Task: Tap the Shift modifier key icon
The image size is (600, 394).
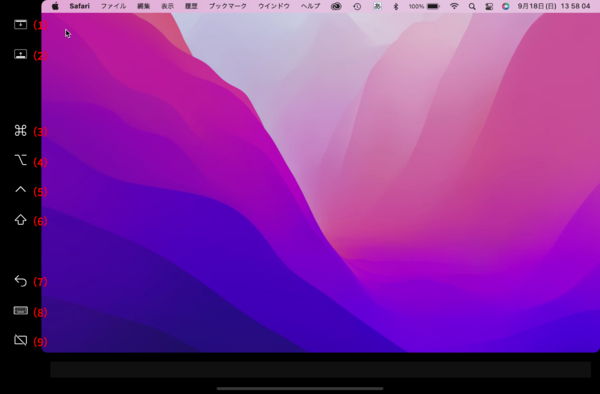Action: [x=21, y=220]
